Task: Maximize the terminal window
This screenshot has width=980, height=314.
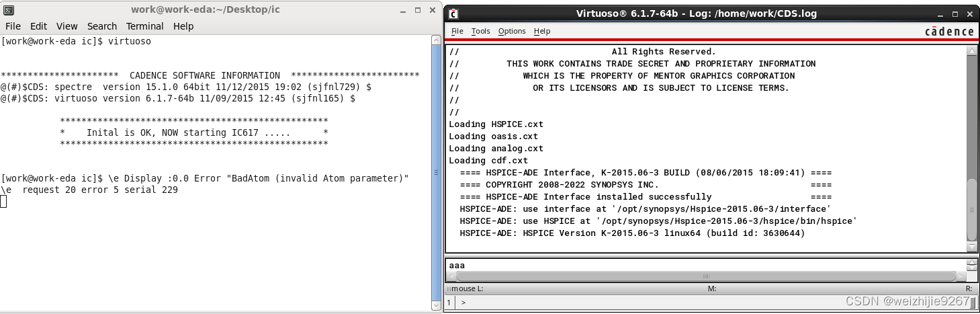Action: tap(417, 11)
